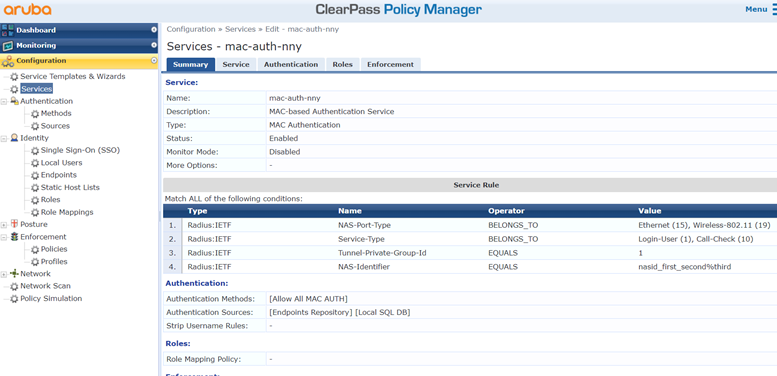The width and height of the screenshot is (777, 376).
Task: Click the Login-User, Call-Check value
Action: click(x=696, y=239)
